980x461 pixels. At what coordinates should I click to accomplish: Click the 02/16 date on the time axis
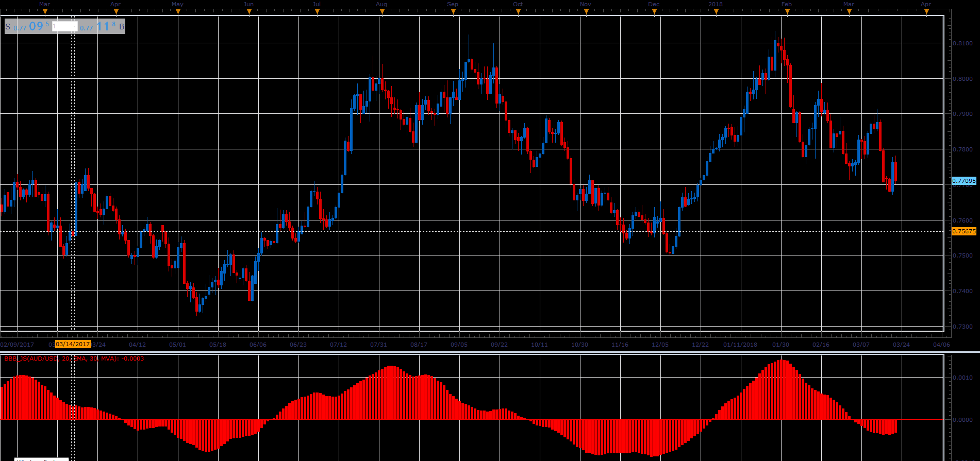coord(821,345)
